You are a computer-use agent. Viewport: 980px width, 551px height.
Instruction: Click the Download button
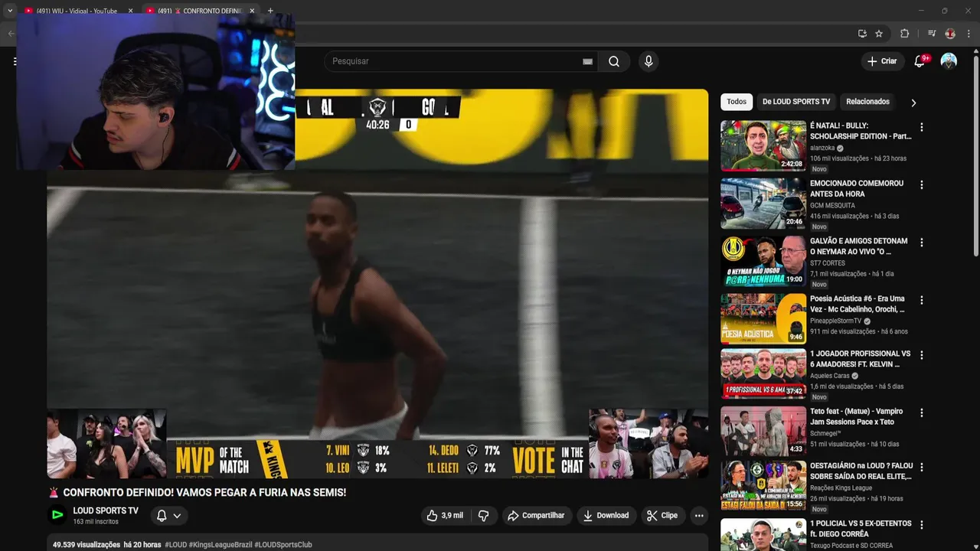[x=606, y=516]
